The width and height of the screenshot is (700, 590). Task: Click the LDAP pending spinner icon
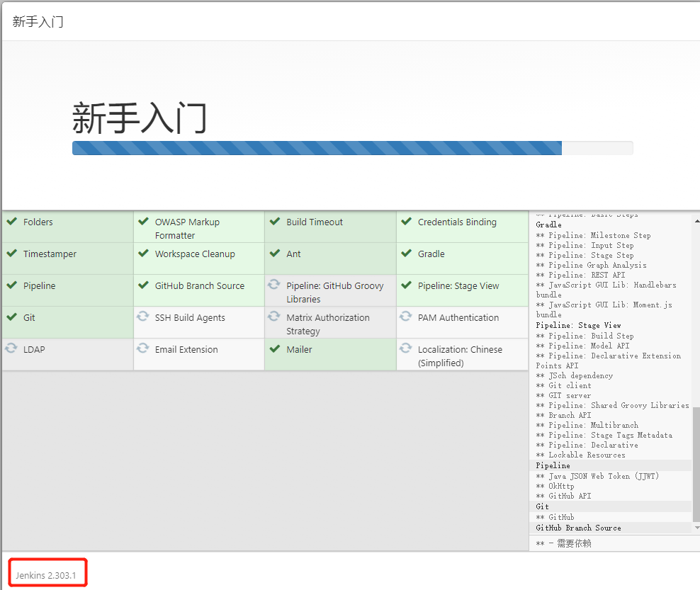coord(11,348)
